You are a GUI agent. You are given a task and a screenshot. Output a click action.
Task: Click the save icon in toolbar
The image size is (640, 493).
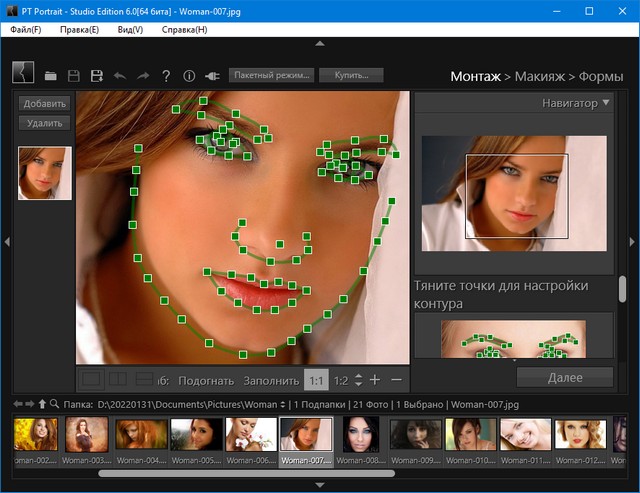[74, 76]
